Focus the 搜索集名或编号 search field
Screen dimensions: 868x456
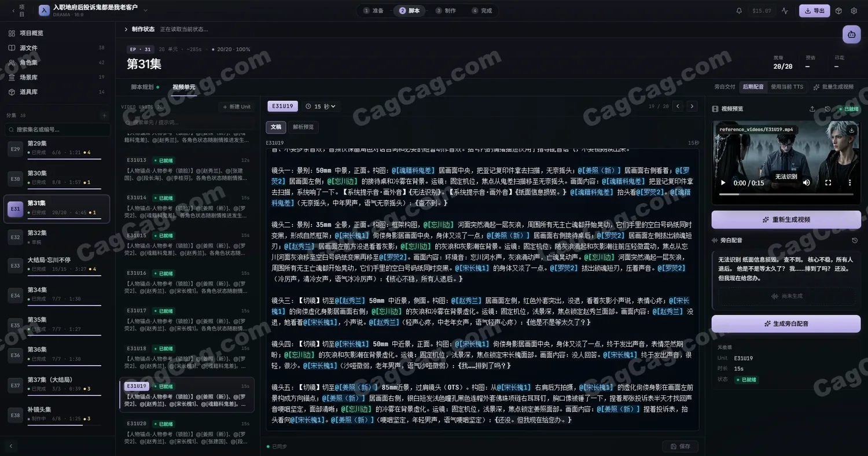(57, 130)
